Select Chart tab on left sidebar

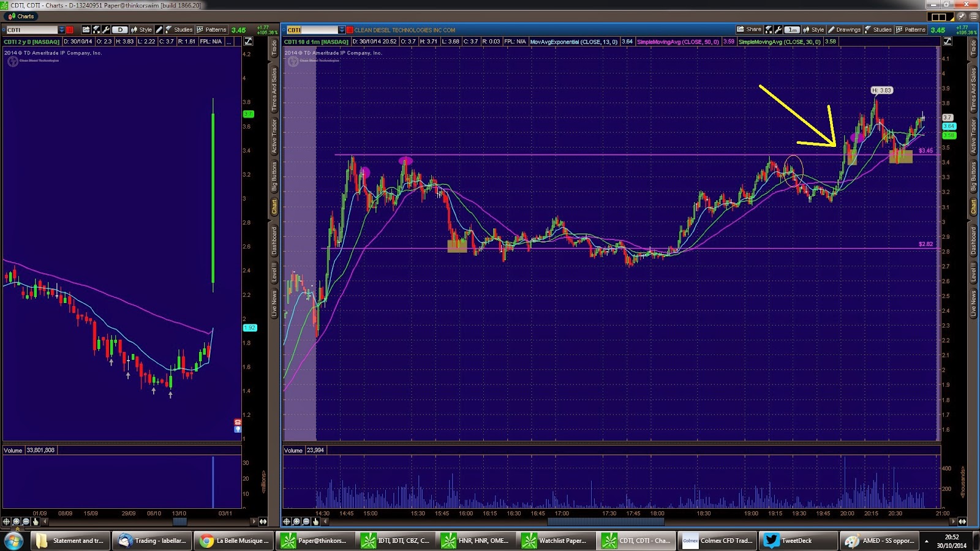click(274, 206)
